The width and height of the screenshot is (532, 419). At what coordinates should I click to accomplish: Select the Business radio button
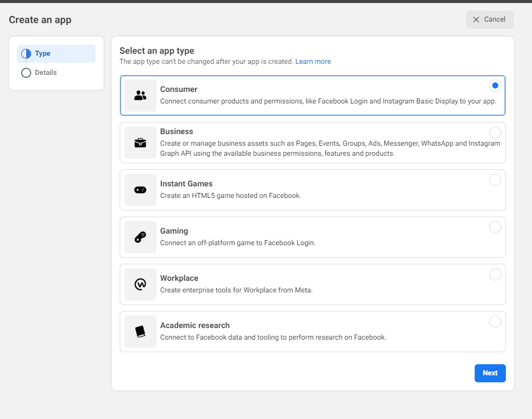click(495, 133)
